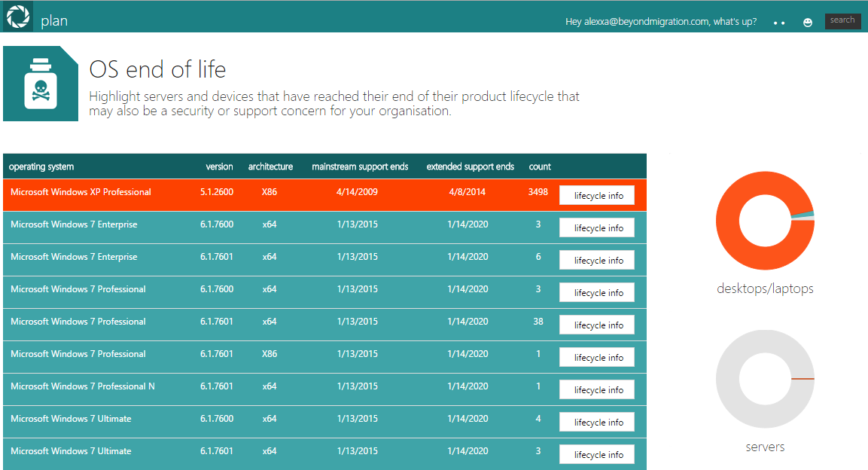Viewport: 868px width, 470px height.
Task: Open lifecycle info for Windows 7 Ultimate 6.1.7601
Action: [x=597, y=454]
